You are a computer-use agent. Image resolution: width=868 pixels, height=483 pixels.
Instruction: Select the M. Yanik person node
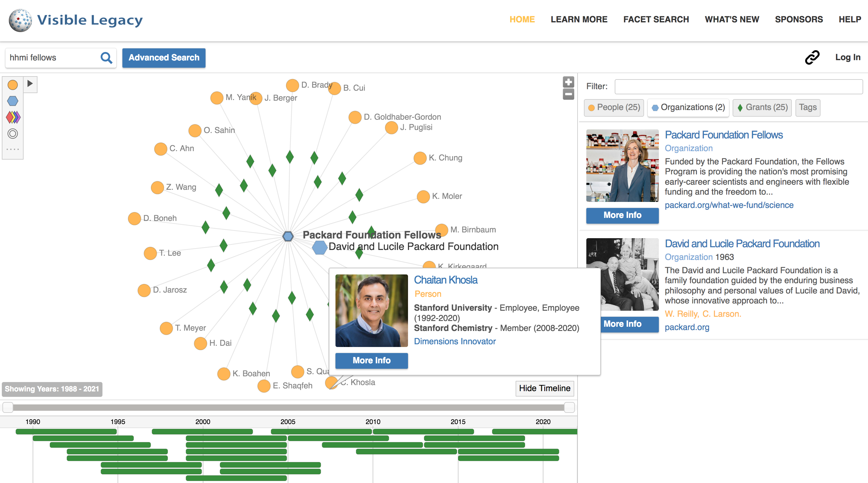tap(217, 98)
